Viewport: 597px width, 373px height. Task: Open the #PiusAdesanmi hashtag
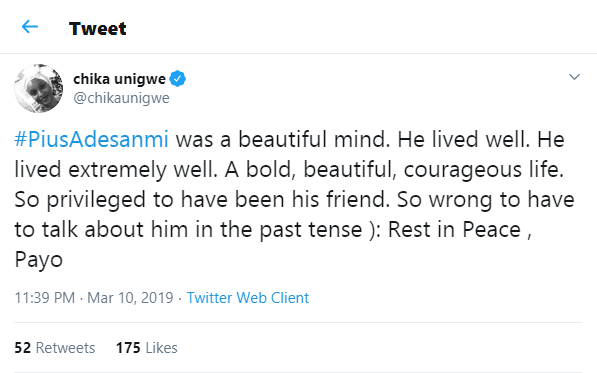tap(91, 139)
